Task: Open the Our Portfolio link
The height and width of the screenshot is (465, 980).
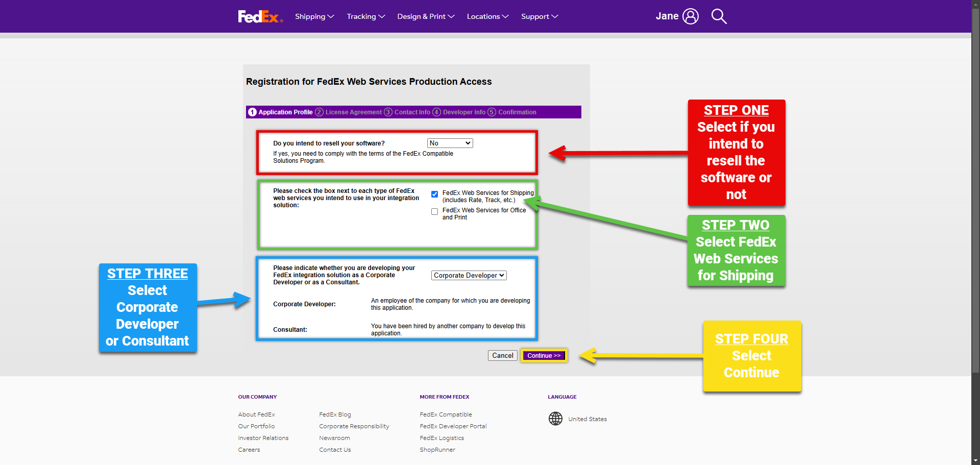Action: (256, 426)
